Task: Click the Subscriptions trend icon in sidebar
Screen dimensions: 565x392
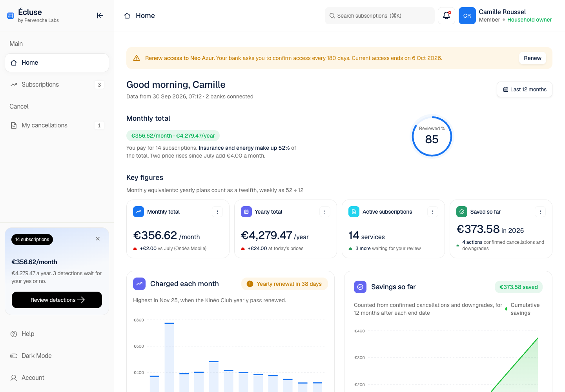Action: [x=14, y=85]
